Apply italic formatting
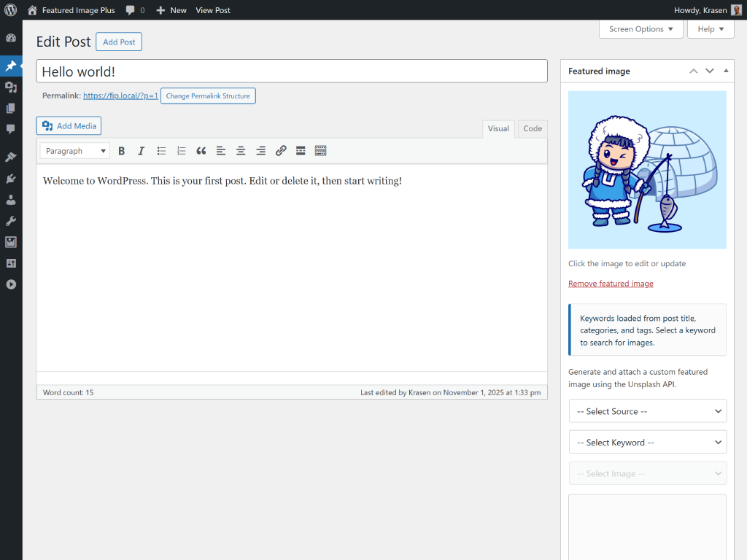747x560 pixels. tap(141, 151)
